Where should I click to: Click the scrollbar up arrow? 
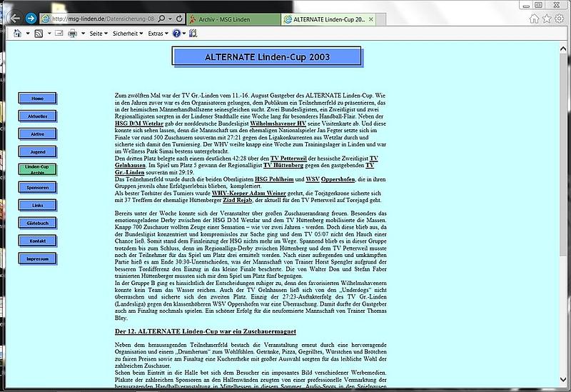(563, 49)
